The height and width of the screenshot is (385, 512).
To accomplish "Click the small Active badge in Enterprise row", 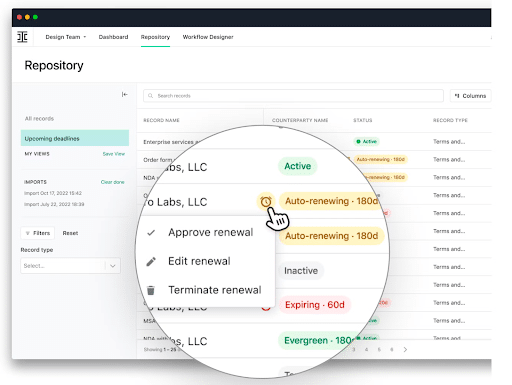I will pos(366,141).
